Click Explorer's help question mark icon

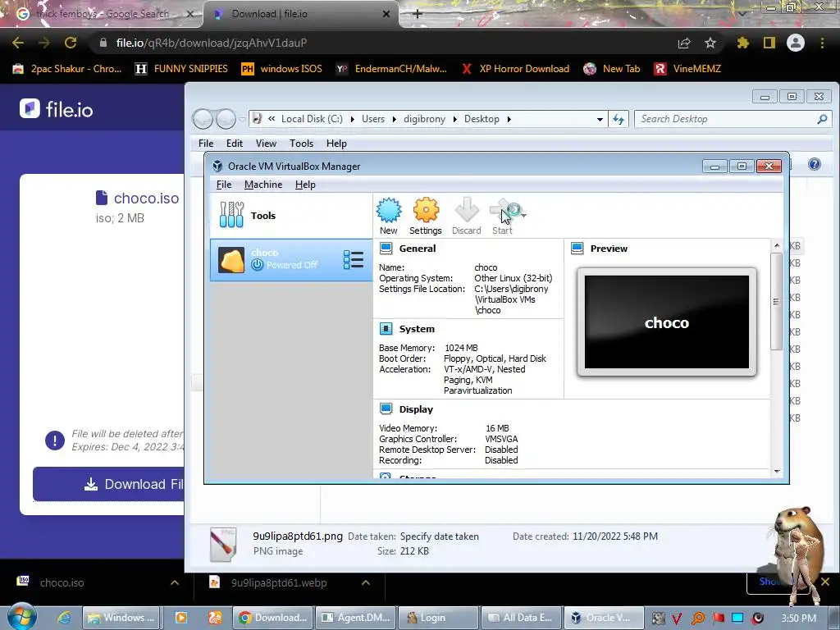click(815, 164)
